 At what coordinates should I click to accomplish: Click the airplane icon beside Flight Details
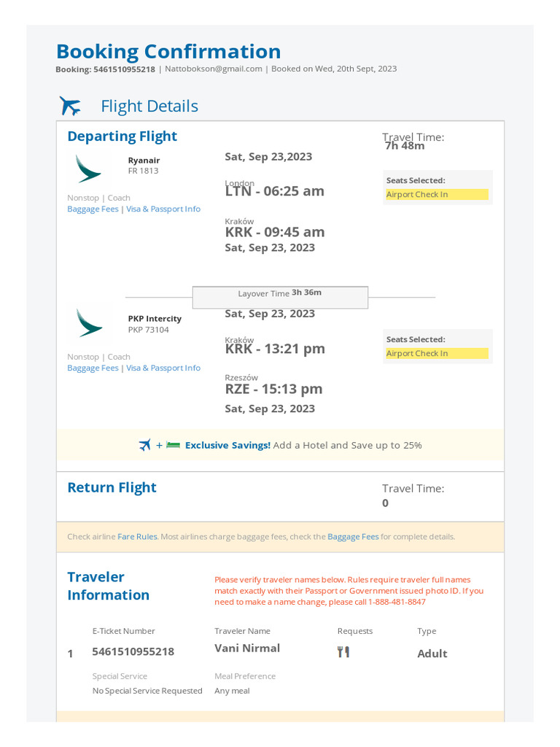coord(71,107)
